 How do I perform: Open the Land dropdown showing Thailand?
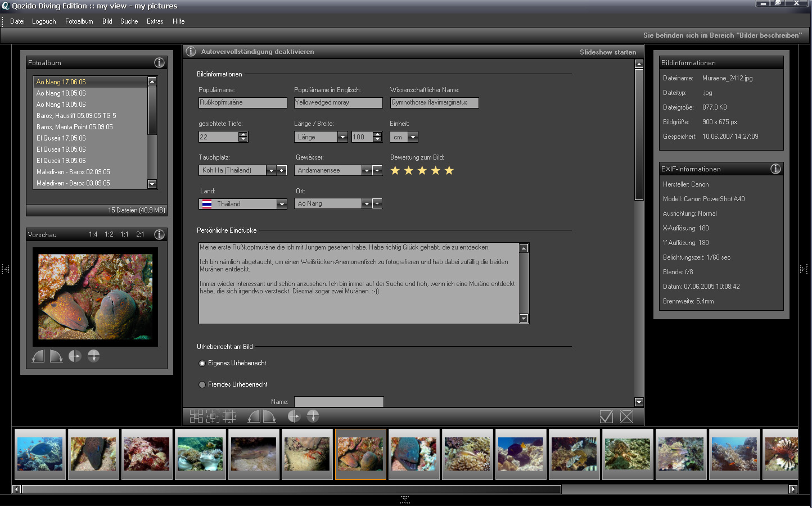282,205
